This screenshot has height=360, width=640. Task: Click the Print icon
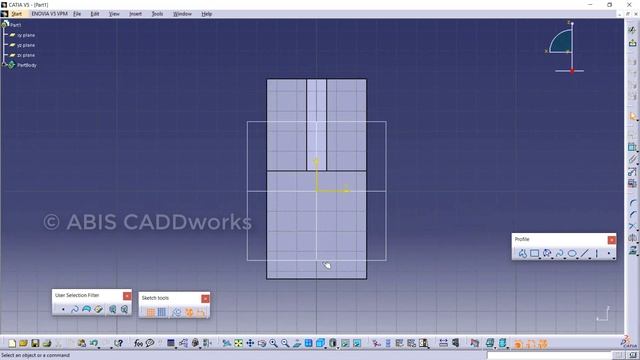pos(47,343)
